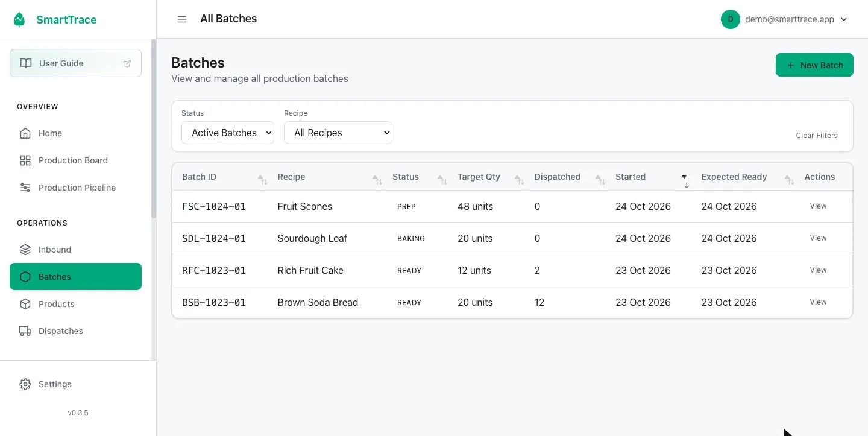Image resolution: width=868 pixels, height=436 pixels.
Task: Select Batches in the sidebar
Action: pyautogui.click(x=75, y=277)
